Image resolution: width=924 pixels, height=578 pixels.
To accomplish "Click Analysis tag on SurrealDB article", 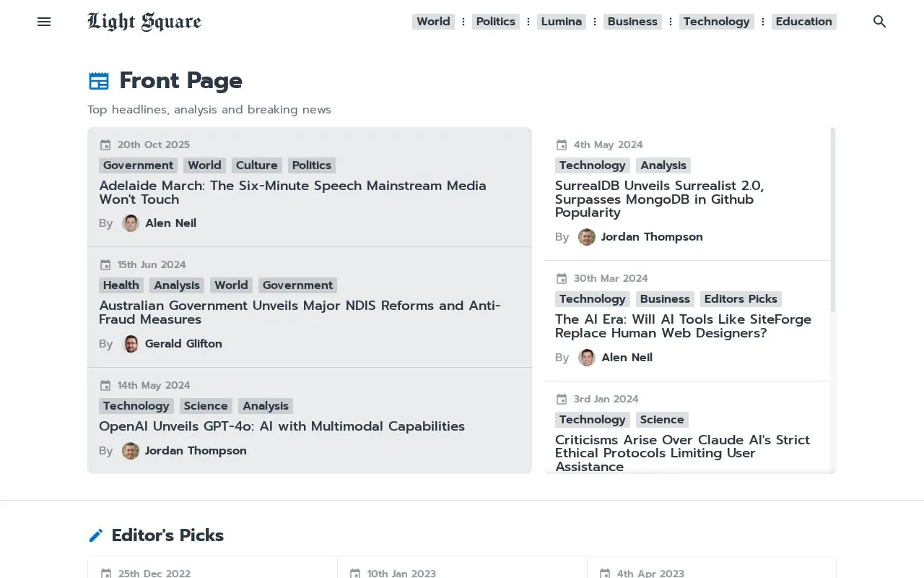I will pos(663,165).
